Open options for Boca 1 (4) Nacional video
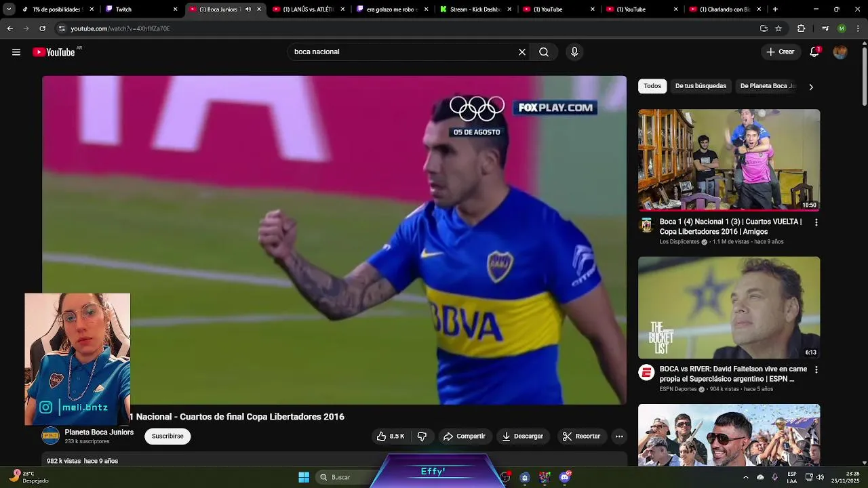 816,222
